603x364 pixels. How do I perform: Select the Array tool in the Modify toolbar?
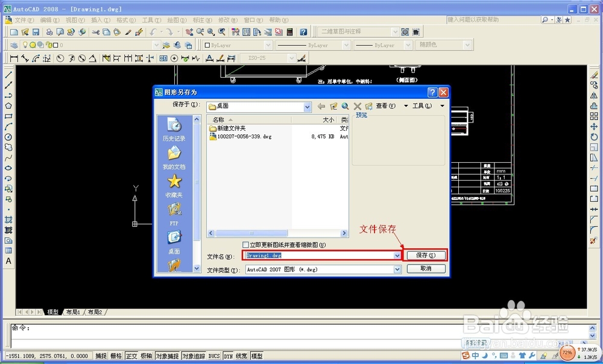(594, 116)
